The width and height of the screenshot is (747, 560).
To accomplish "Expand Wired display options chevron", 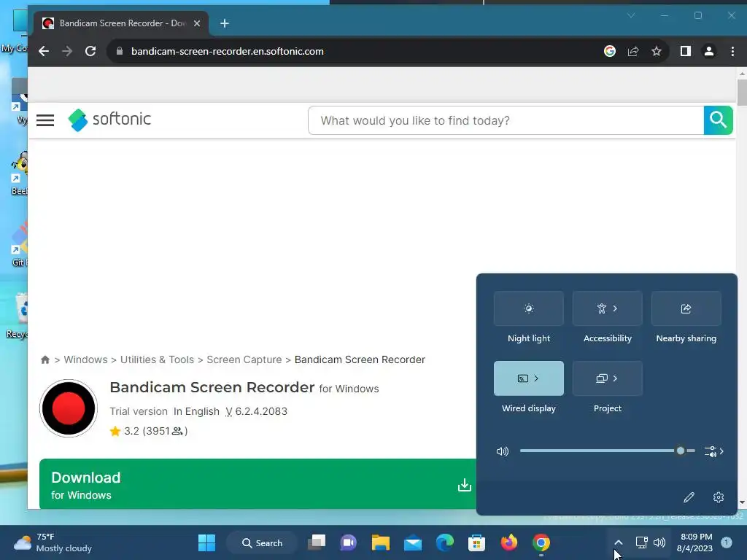I will coord(536,378).
